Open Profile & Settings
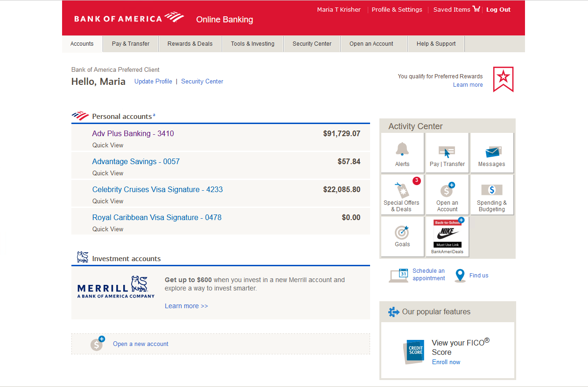This screenshot has width=588, height=387. pos(397,9)
